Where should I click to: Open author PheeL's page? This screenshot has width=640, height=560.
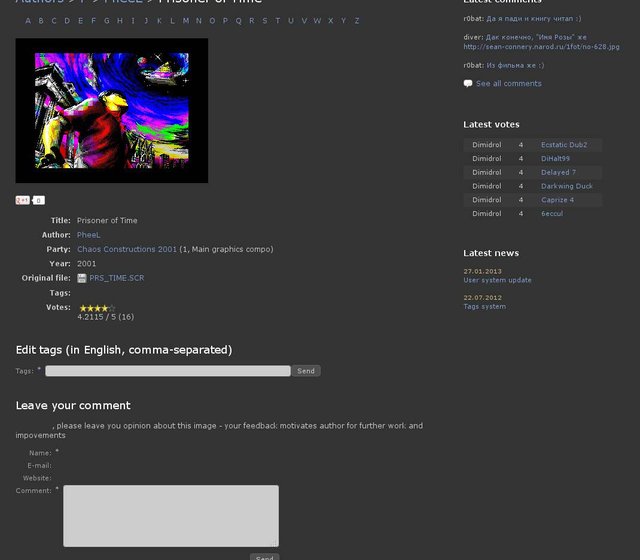[89, 235]
